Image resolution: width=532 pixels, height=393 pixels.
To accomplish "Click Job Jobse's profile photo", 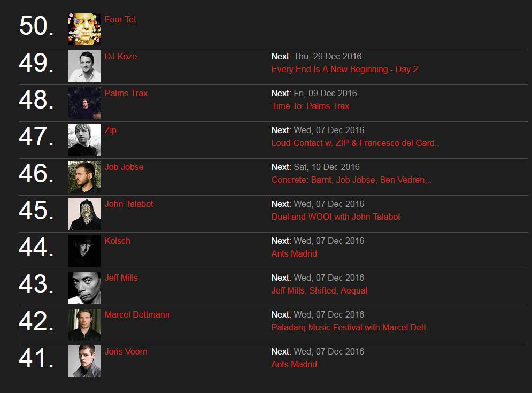I will pos(84,177).
